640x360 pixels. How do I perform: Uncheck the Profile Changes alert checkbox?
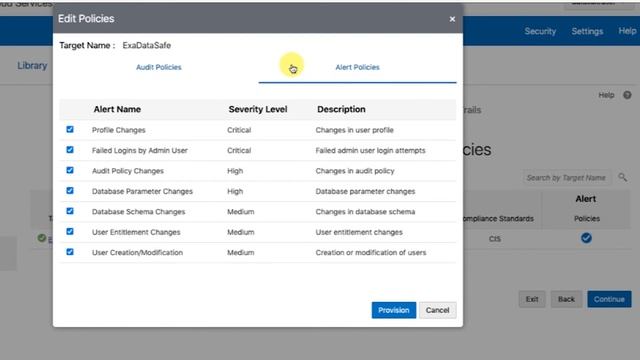pyautogui.click(x=70, y=129)
